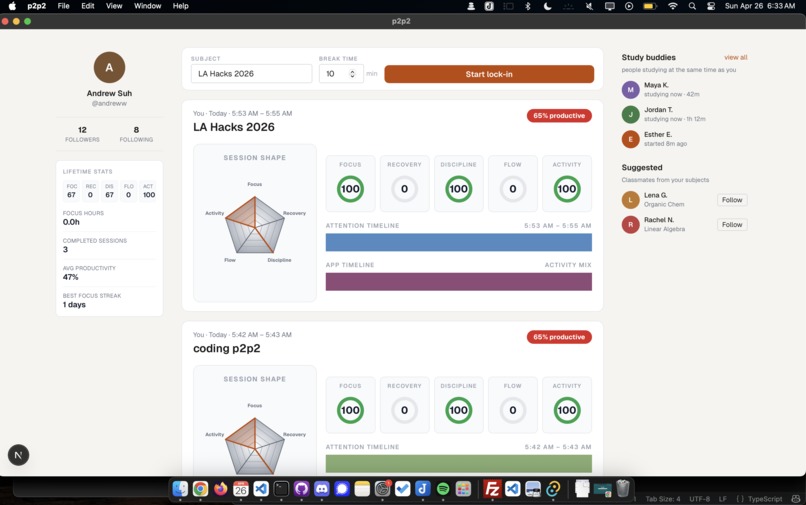Viewport: 806px width, 505px height.
Task: Open the Notes app in the dock
Action: coord(362,488)
